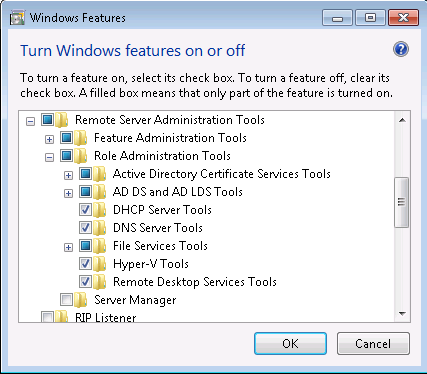Click the Windows Features title bar icon
427x374 pixels.
[17, 18]
